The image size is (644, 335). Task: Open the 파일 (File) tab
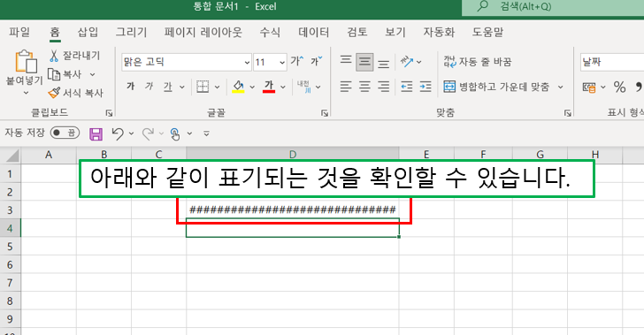(x=19, y=32)
